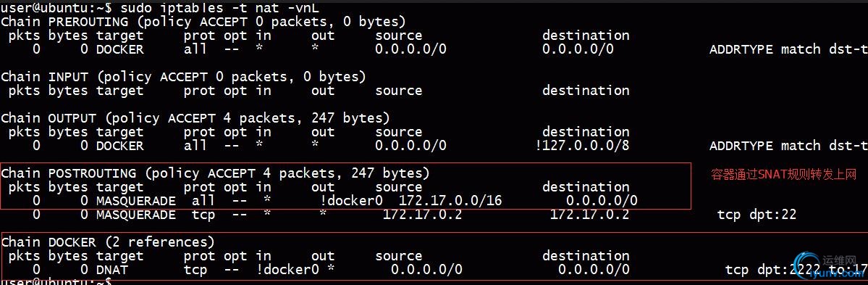Select the DNAT target entry
868x285 pixels.
point(111,270)
